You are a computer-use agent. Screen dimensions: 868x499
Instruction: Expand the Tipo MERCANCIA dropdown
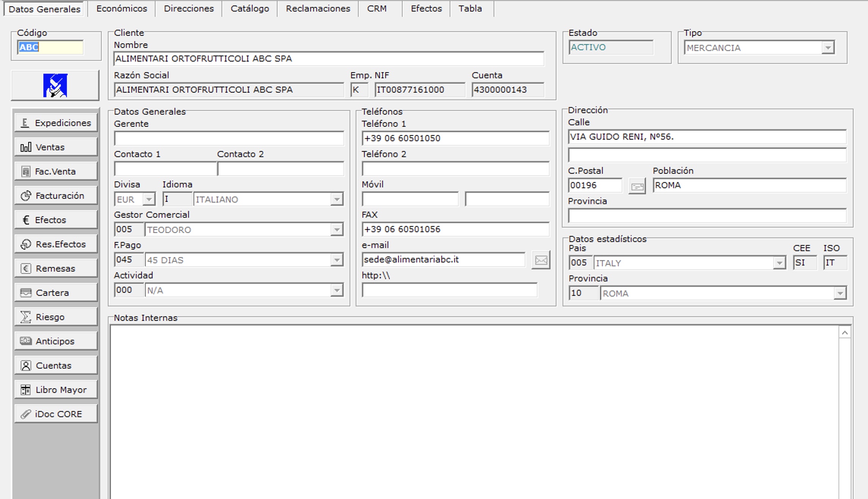click(x=828, y=48)
